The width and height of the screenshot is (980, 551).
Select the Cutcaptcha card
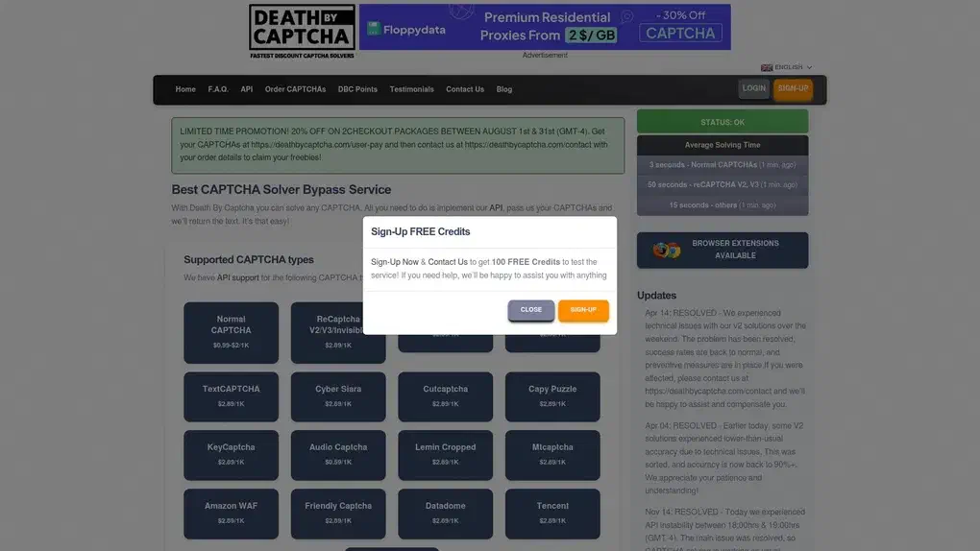pos(445,396)
